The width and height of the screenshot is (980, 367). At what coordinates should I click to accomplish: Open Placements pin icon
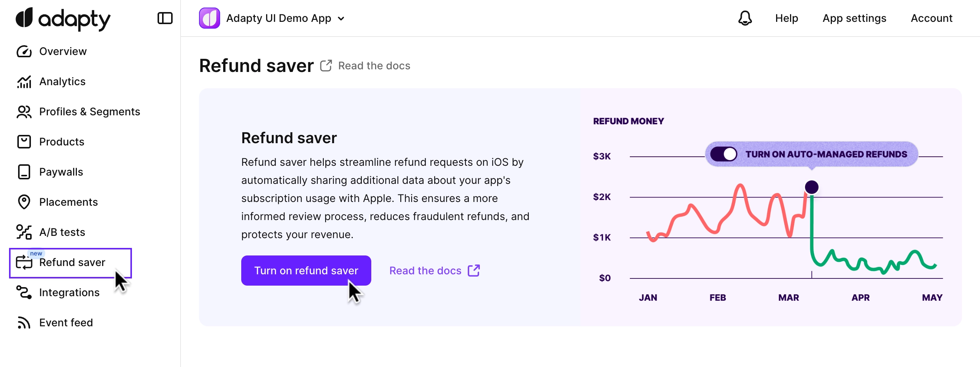tap(24, 202)
